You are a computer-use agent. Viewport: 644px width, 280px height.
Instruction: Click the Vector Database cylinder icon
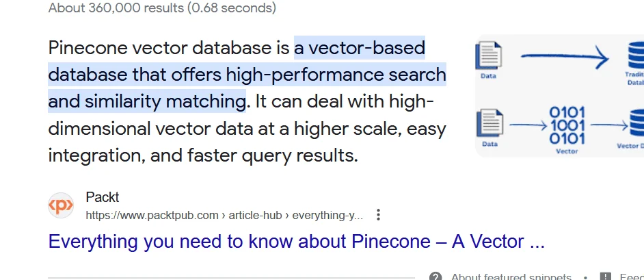[637, 123]
